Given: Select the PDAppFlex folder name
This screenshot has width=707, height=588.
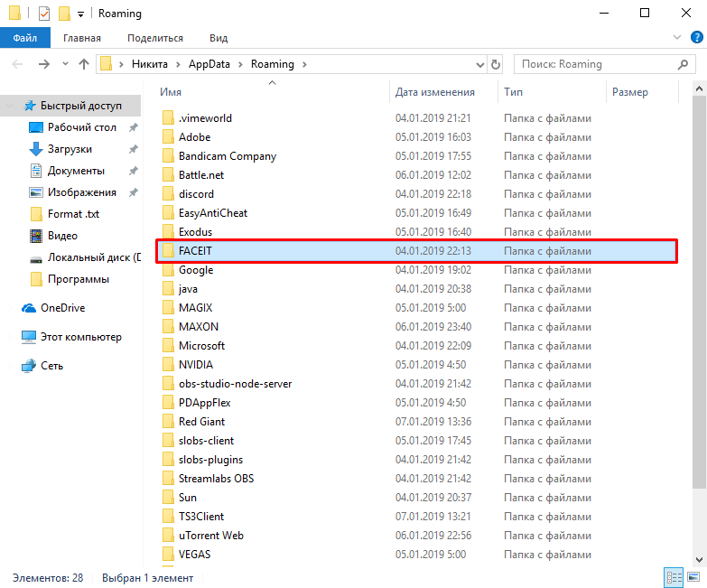Looking at the screenshot, I should 205,403.
